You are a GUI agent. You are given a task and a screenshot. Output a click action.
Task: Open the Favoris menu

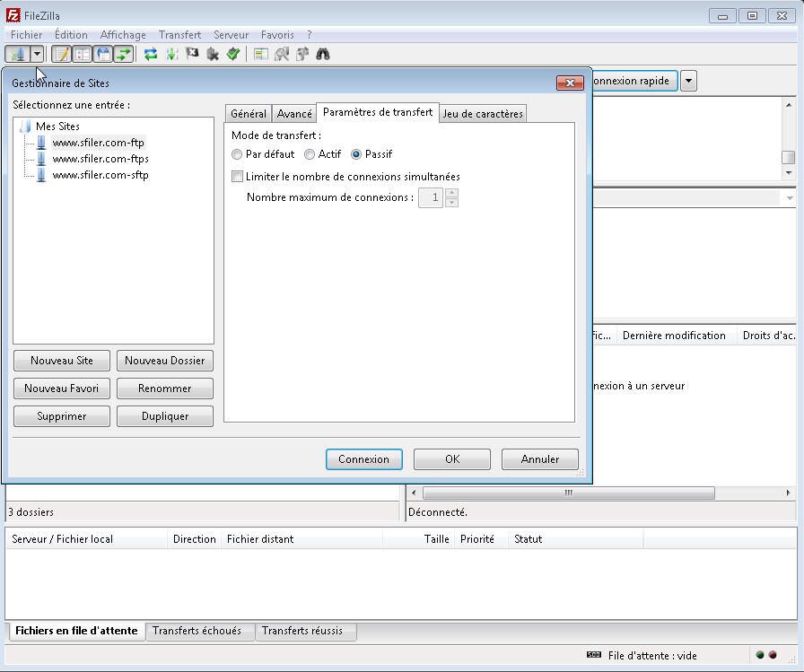click(277, 35)
